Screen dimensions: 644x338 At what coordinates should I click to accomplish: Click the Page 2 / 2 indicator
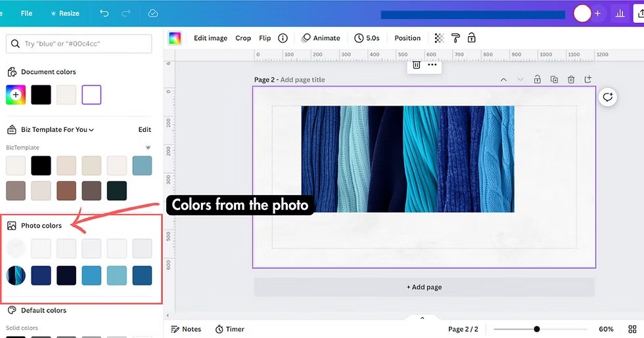[463, 329]
